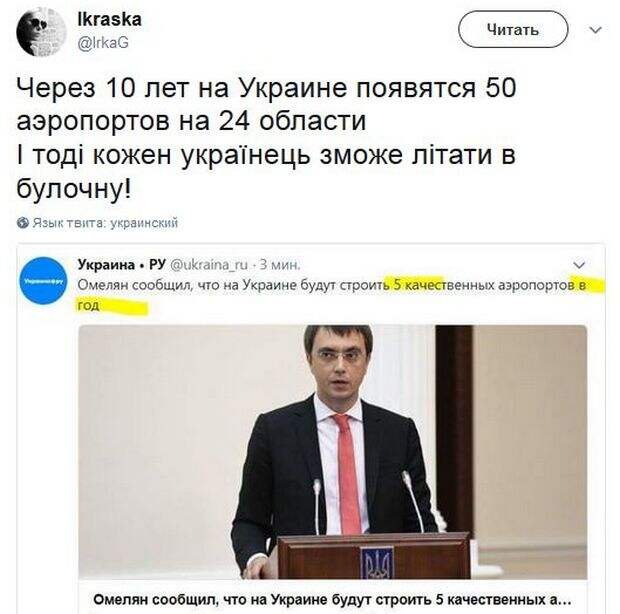The width and height of the screenshot is (620, 614).
Task: Open the @ukraina_ru handle
Action: pos(209,264)
